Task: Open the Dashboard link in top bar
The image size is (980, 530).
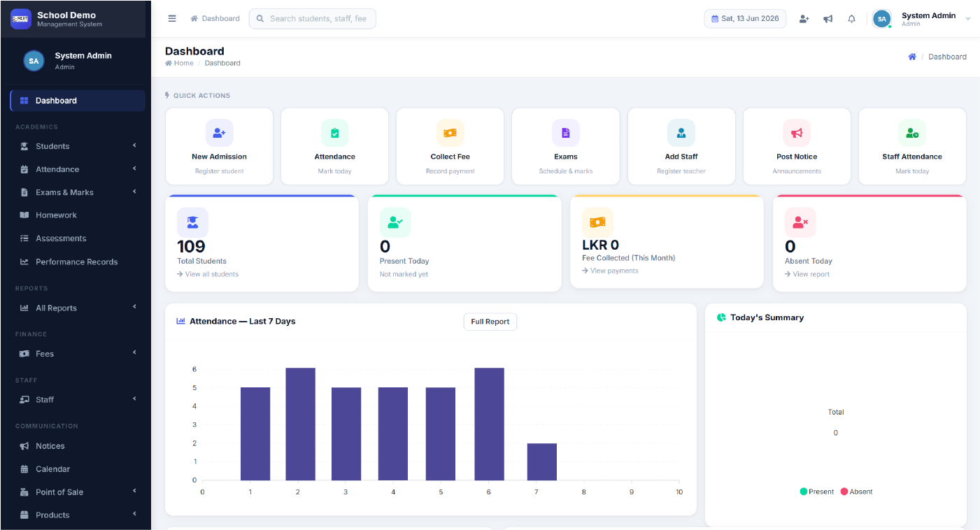Action: tap(215, 19)
